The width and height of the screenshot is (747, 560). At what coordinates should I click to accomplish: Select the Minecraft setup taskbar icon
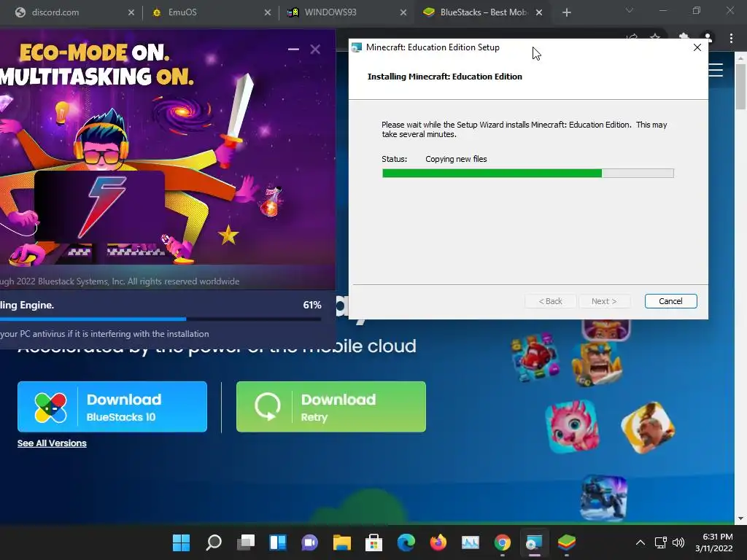(534, 542)
